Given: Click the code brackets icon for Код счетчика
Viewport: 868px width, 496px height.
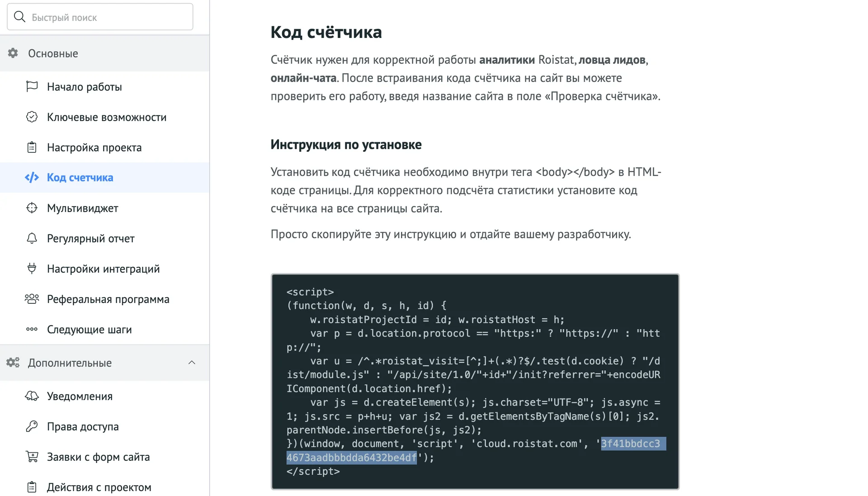Looking at the screenshot, I should tap(32, 177).
